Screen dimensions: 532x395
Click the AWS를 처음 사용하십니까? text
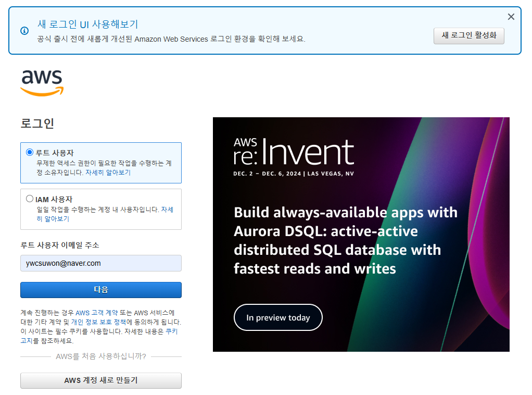click(101, 356)
